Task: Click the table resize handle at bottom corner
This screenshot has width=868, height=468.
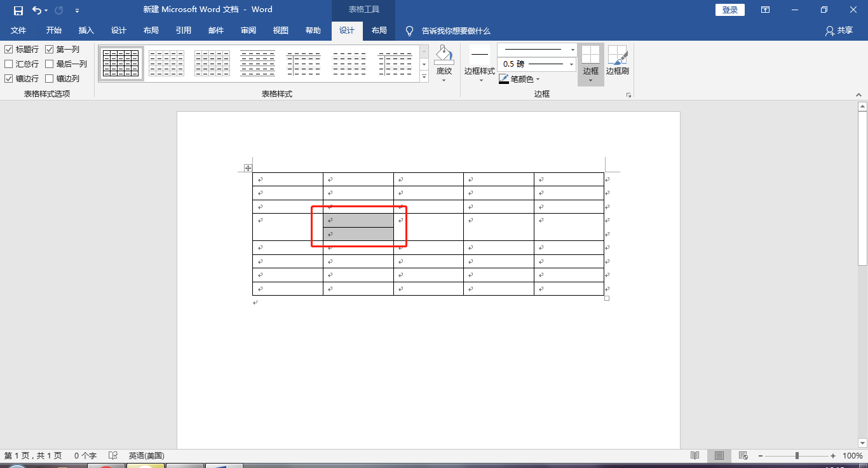Action: (x=606, y=298)
